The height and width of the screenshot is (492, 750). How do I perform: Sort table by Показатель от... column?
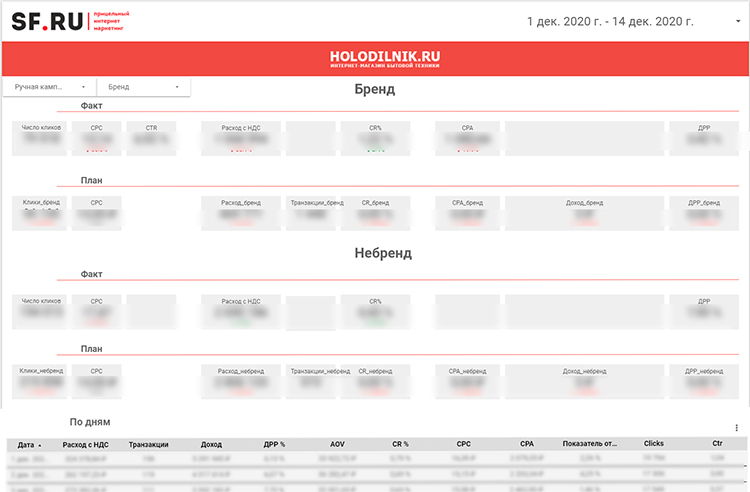[x=589, y=444]
